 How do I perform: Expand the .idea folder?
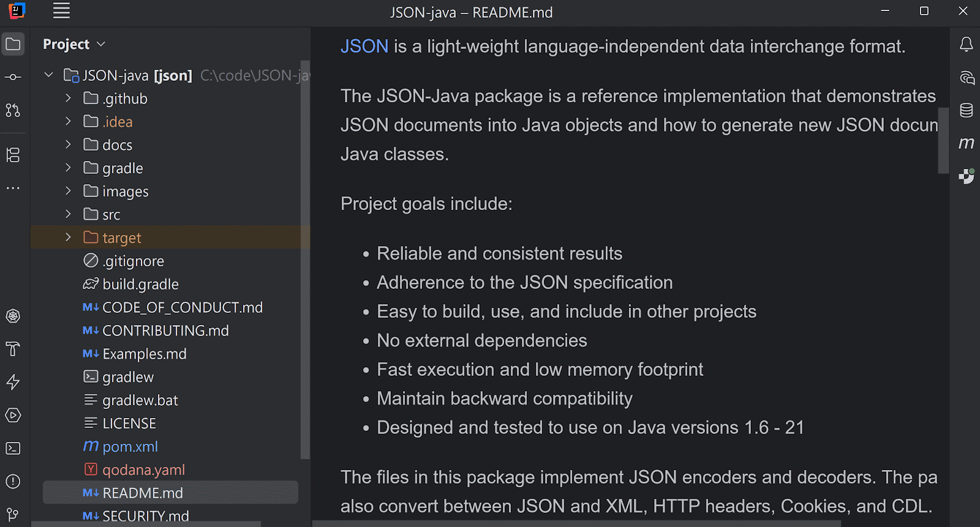(x=68, y=121)
